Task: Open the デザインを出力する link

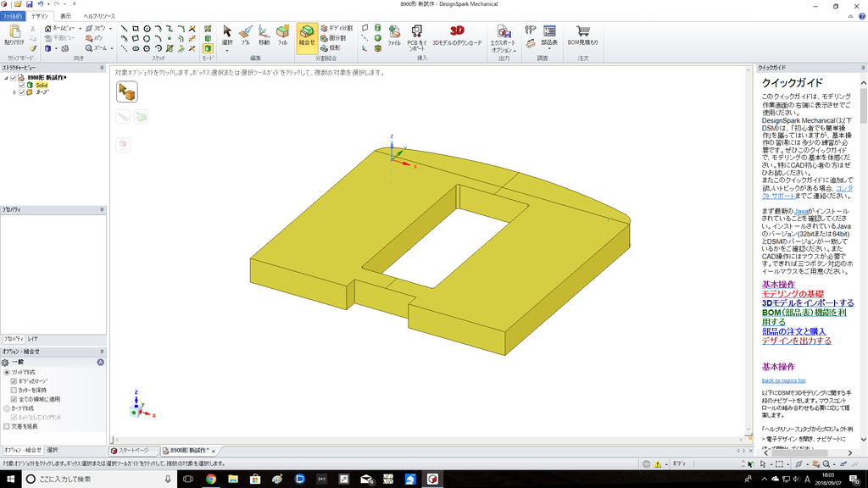Action: click(x=797, y=341)
